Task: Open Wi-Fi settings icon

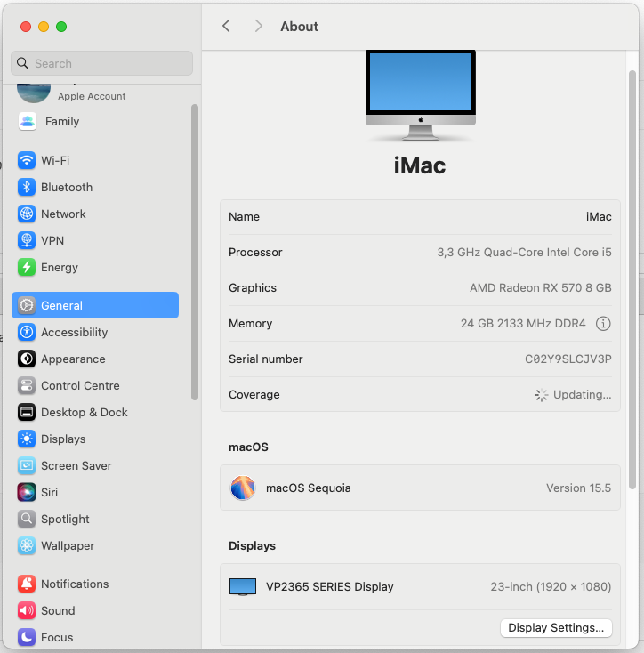Action: [27, 160]
